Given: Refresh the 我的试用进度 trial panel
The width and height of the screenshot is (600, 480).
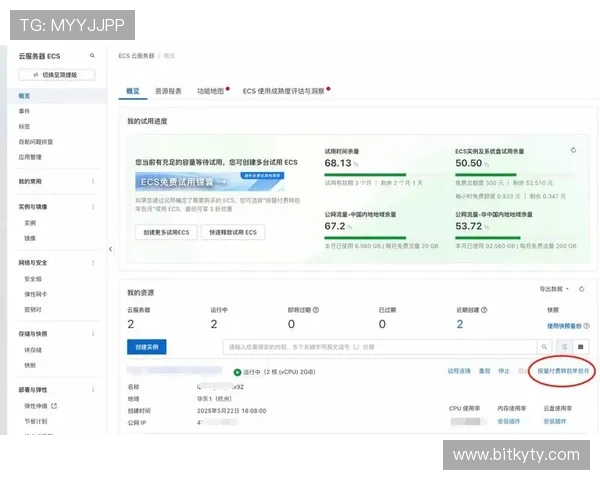Looking at the screenshot, I should 573,150.
